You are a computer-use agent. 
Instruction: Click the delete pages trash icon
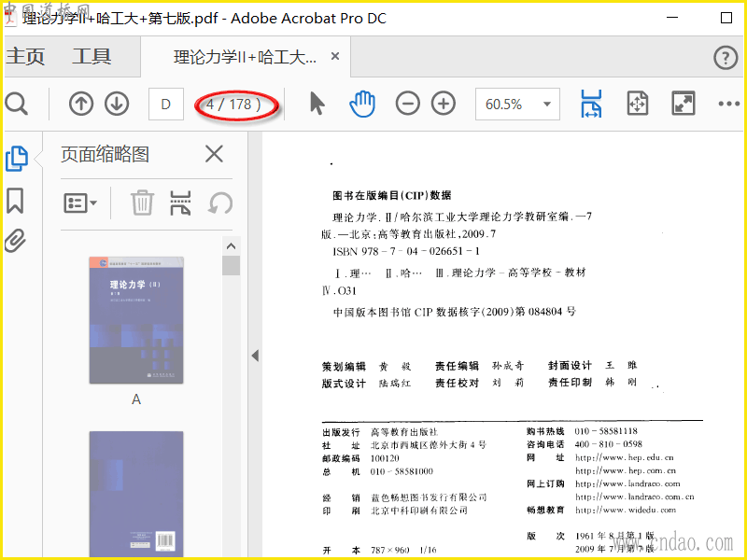[x=142, y=203]
